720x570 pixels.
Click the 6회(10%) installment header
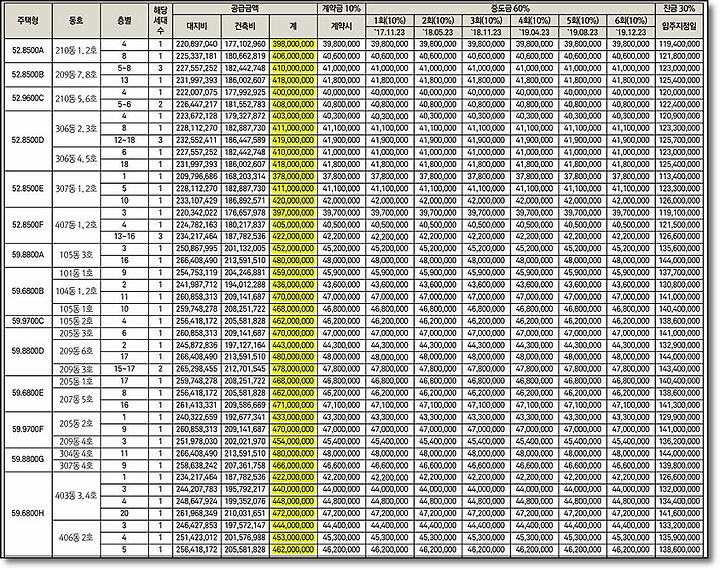(x=631, y=21)
